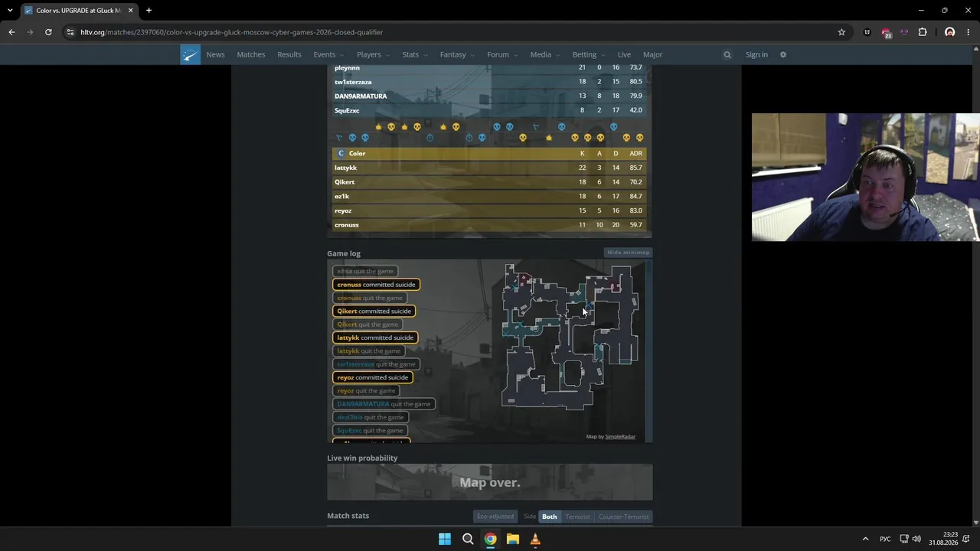Screen dimensions: 980x551
Task: Expand the Stats dropdown menu
Action: pos(415,54)
